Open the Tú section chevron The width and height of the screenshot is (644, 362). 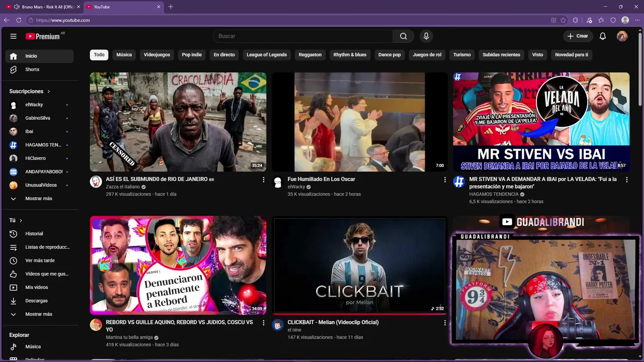click(x=21, y=220)
